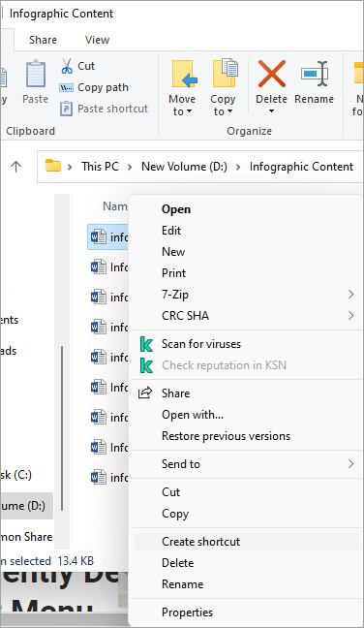Click the red Delete X icon

[x=272, y=74]
